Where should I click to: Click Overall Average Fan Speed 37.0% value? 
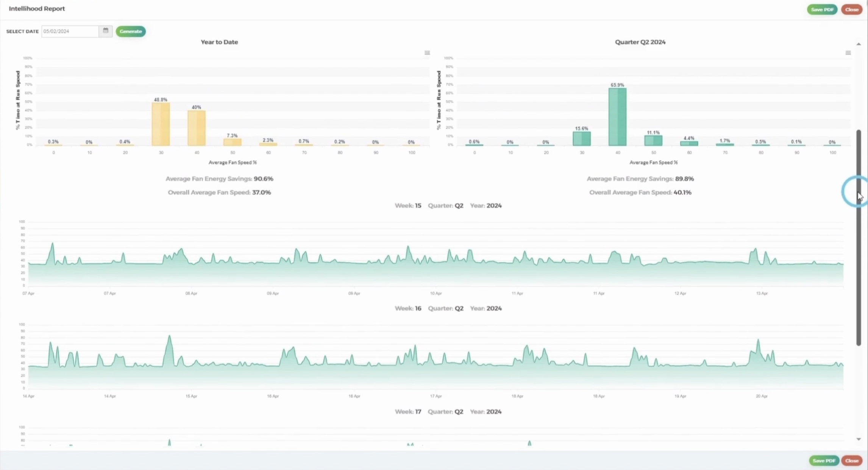(261, 192)
